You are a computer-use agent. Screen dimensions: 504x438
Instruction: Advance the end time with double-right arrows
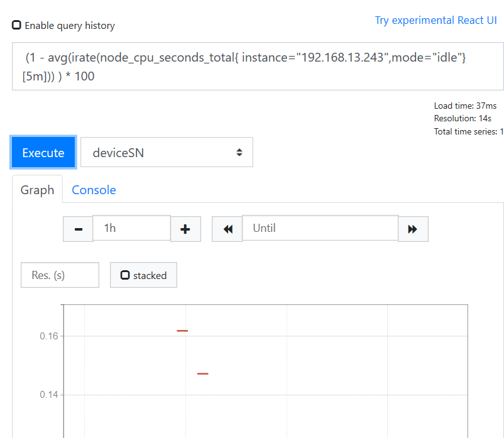click(413, 229)
